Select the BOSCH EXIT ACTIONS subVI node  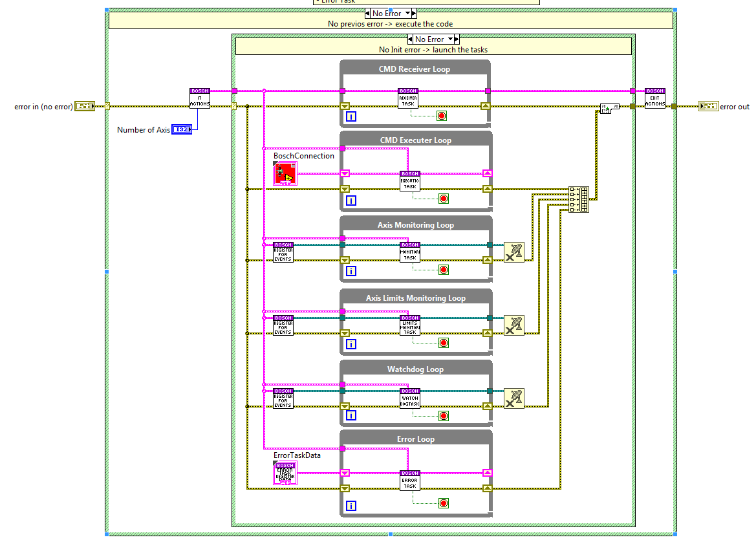[654, 98]
